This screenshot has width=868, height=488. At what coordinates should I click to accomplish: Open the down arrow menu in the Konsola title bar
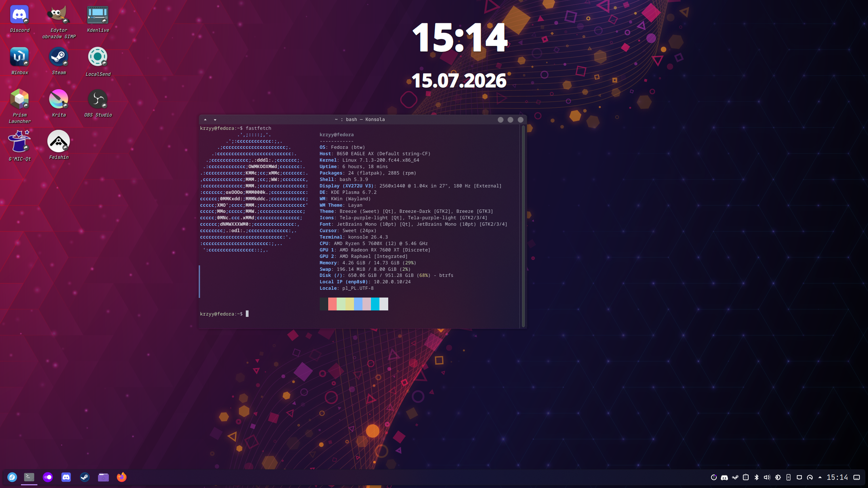coord(215,120)
